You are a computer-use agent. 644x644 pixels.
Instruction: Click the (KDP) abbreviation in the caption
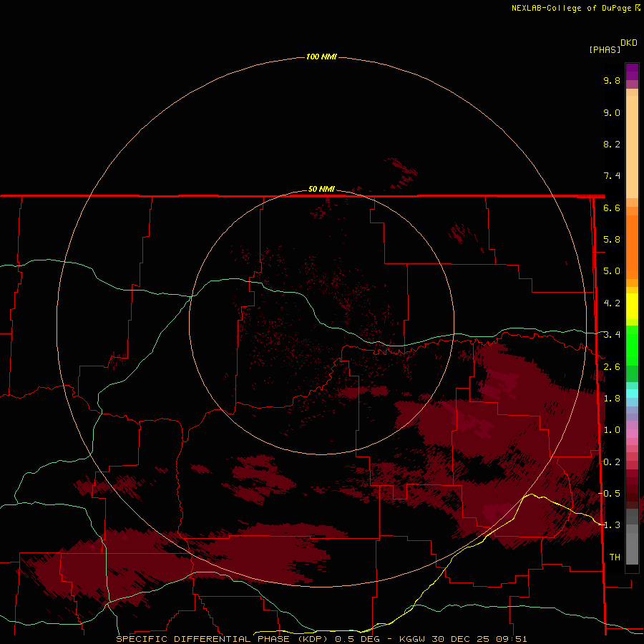click(313, 639)
